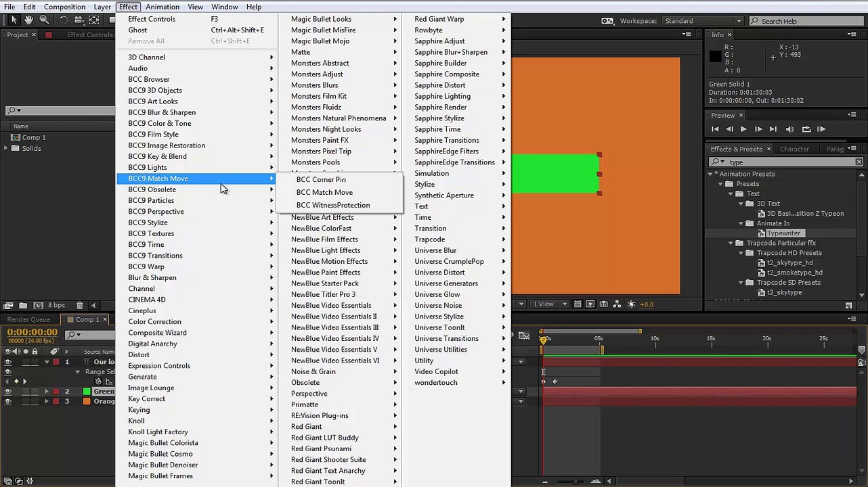Play the preview with Play button

click(743, 129)
